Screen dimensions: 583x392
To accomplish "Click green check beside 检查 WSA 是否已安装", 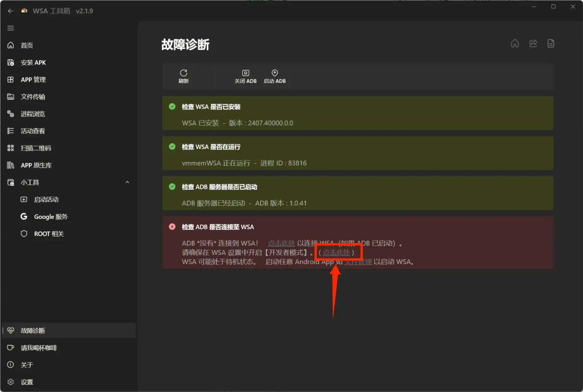I will (172, 106).
